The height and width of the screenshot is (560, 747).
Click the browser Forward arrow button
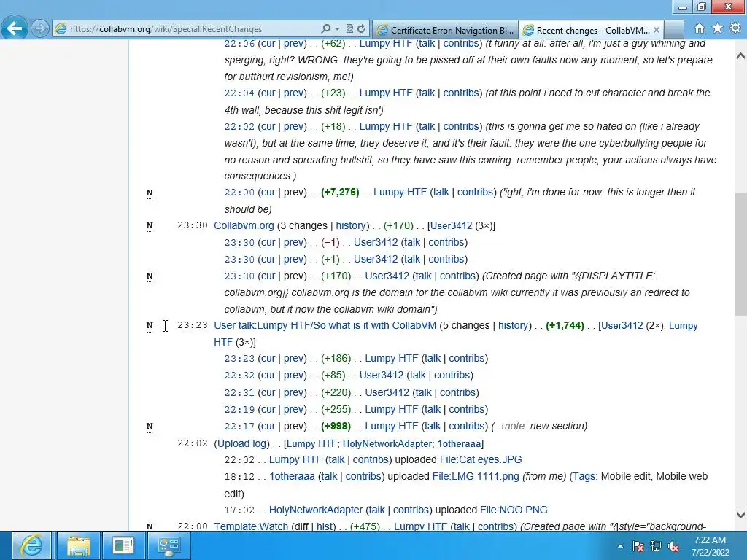tap(40, 28)
